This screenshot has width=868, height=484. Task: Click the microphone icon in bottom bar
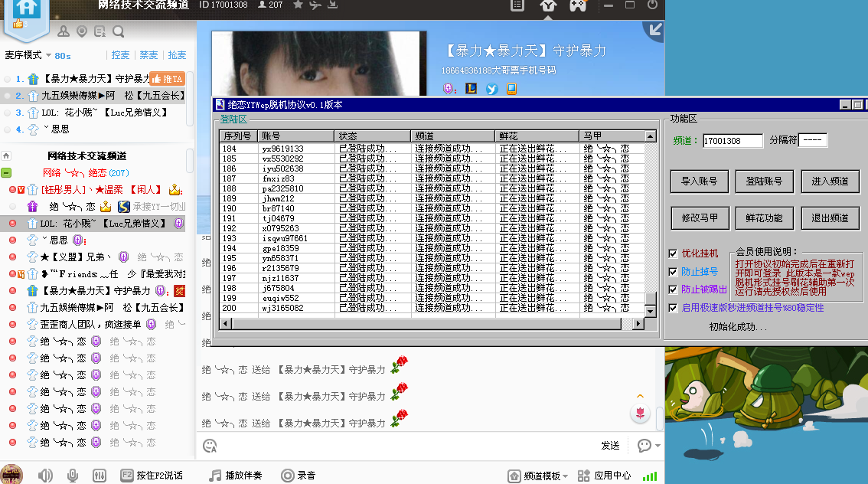(73, 475)
